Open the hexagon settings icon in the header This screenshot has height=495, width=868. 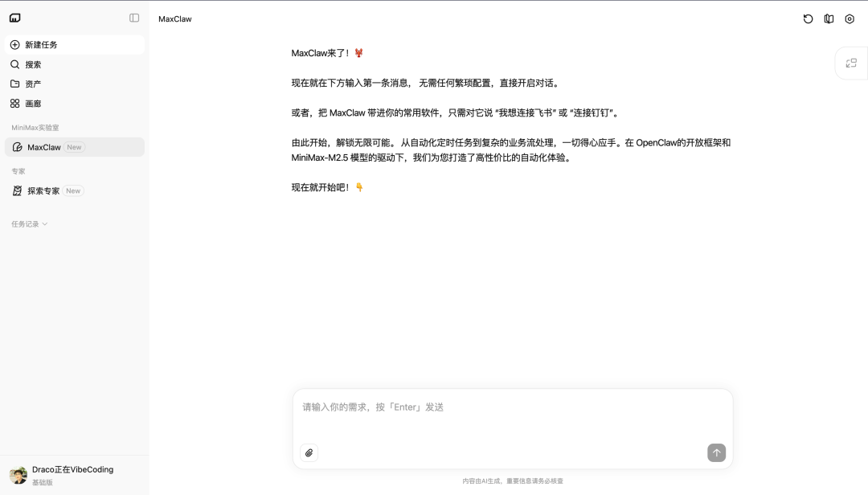tap(850, 18)
